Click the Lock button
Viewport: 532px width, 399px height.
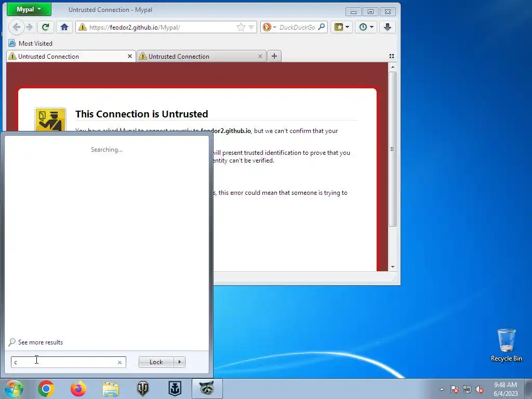pos(156,362)
